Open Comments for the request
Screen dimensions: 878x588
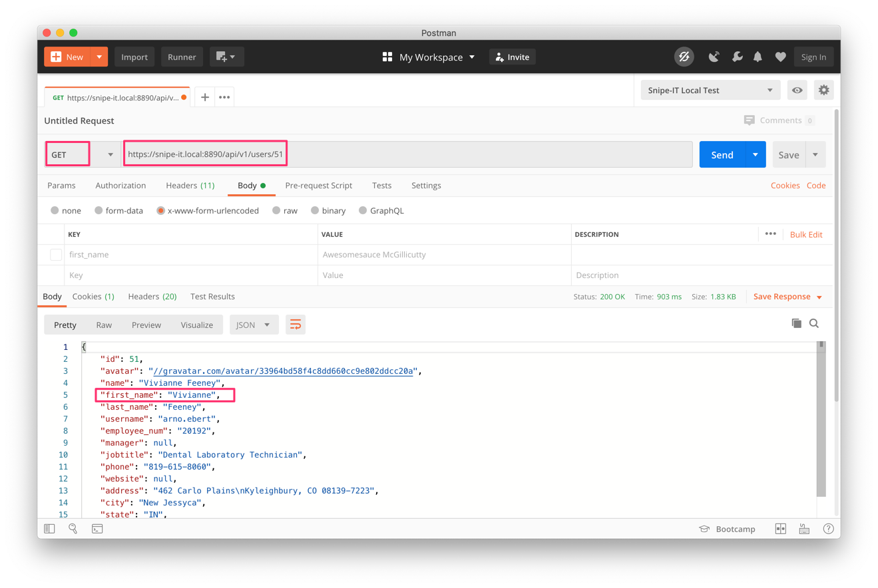click(779, 120)
